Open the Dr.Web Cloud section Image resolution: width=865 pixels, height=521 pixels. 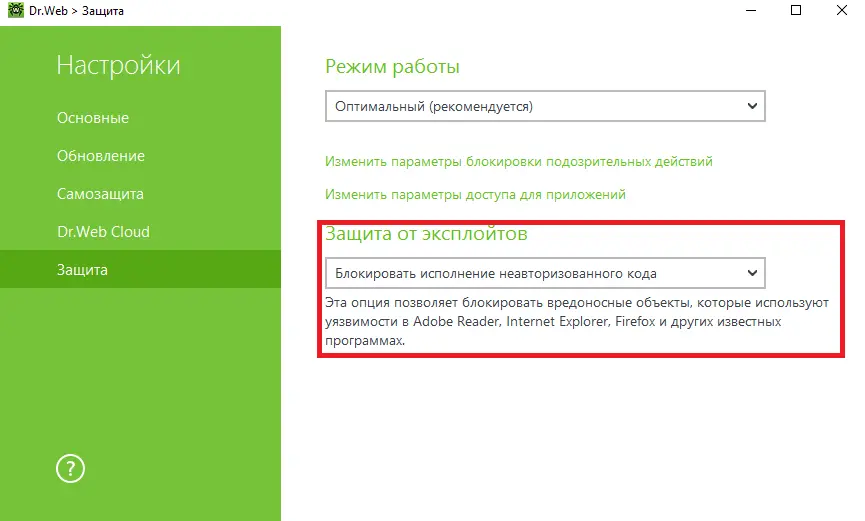pyautogui.click(x=103, y=232)
